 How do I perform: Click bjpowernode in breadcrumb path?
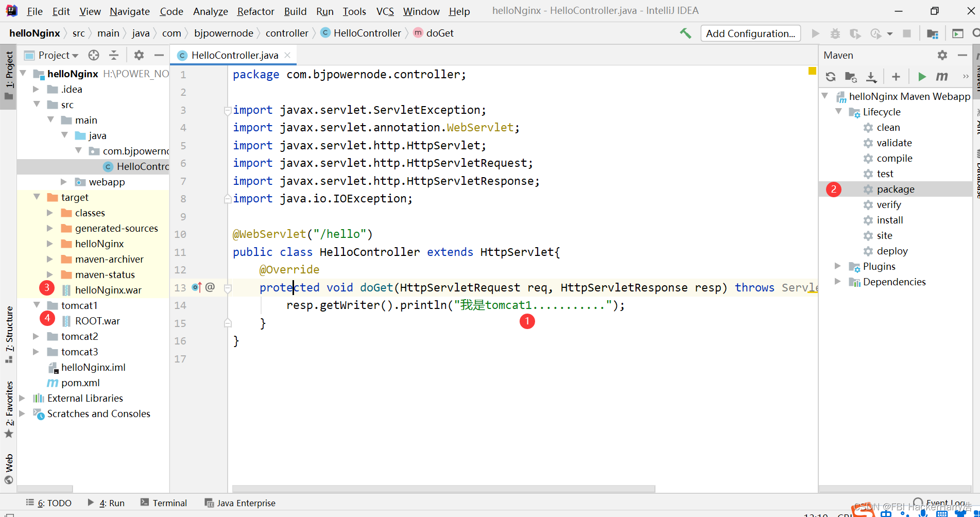(223, 33)
